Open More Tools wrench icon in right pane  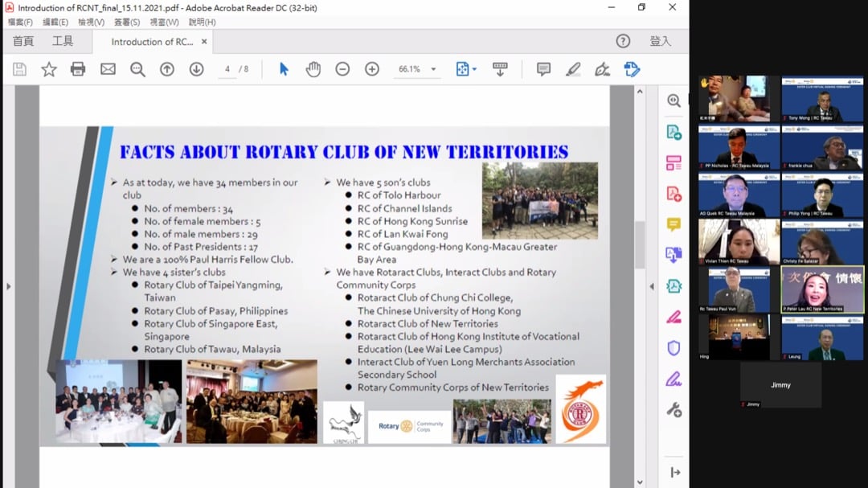coord(674,410)
